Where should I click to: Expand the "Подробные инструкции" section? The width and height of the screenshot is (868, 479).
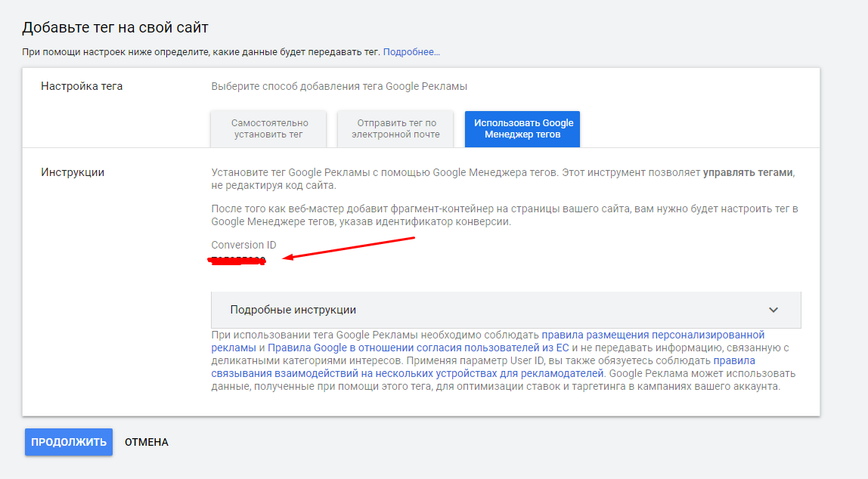click(x=293, y=310)
